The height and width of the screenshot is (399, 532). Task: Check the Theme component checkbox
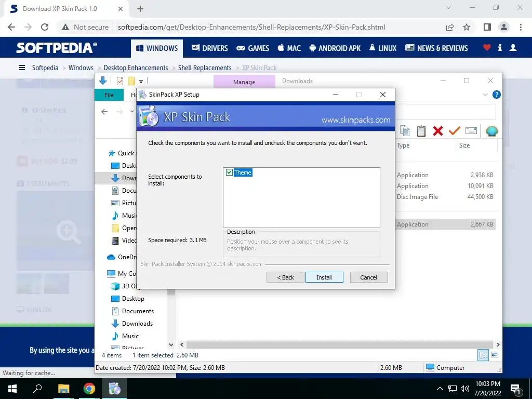[229, 172]
